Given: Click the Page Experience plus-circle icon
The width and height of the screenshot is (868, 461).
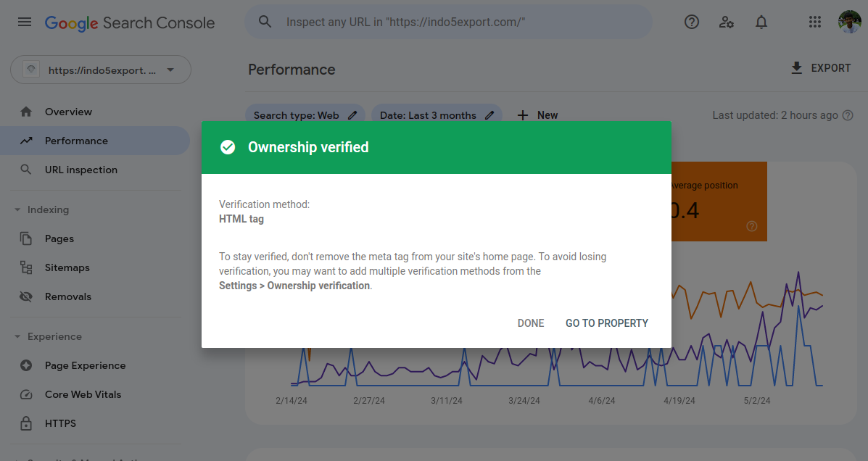Looking at the screenshot, I should coord(26,365).
